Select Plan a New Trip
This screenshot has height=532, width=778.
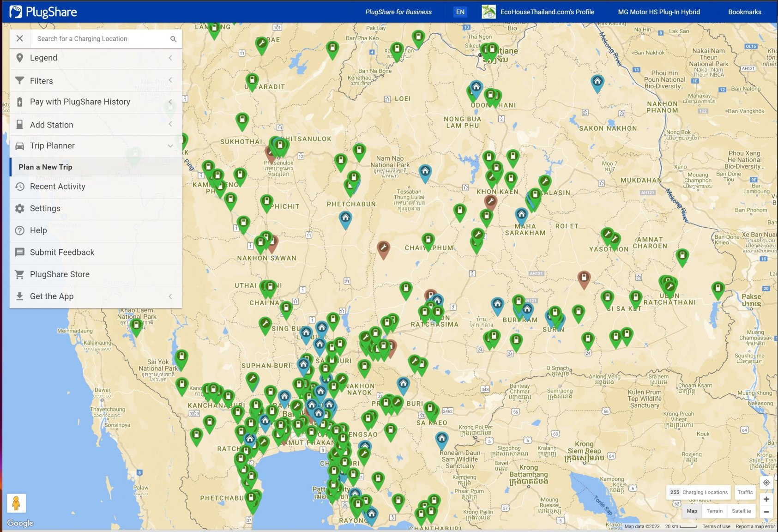(96, 167)
